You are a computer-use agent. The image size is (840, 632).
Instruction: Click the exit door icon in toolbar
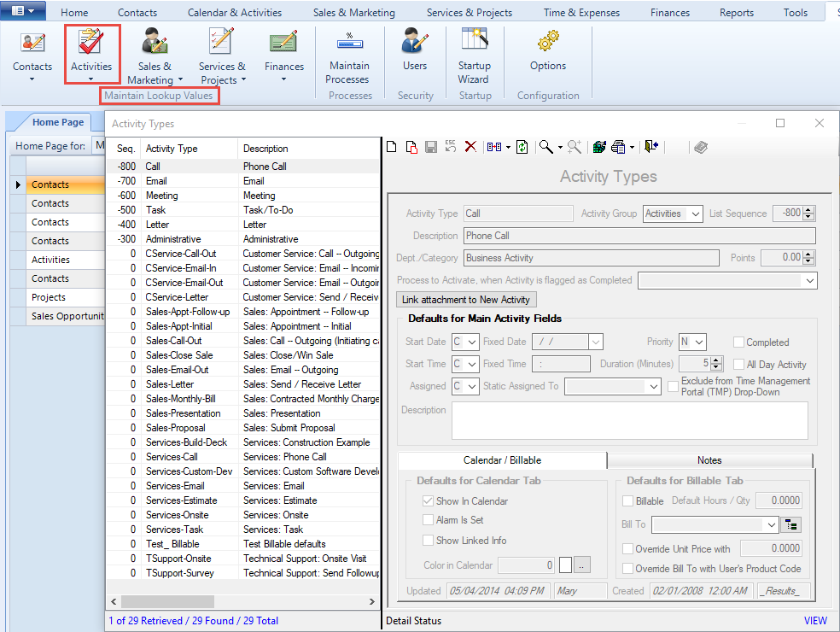651,147
